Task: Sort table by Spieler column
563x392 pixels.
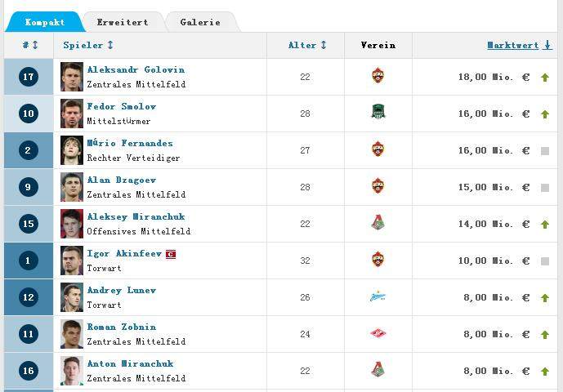Action: 88,46
